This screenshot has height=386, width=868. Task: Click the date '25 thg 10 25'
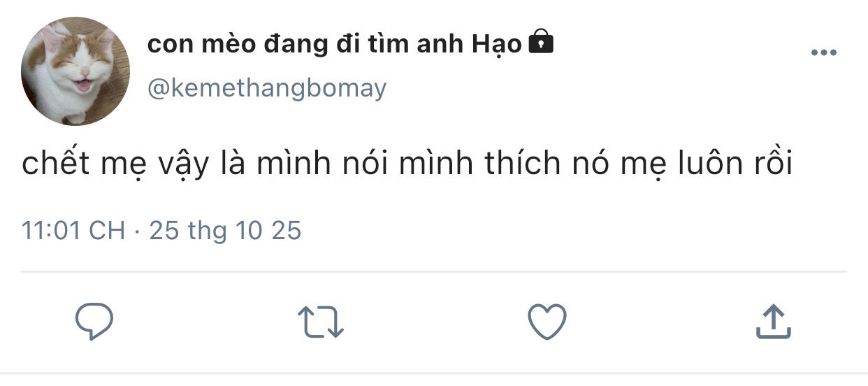click(x=225, y=230)
